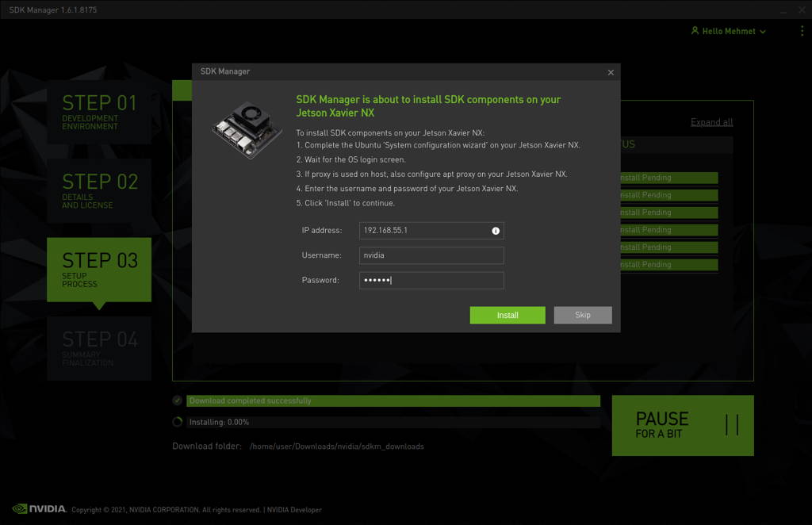This screenshot has width=812, height=525.
Task: Go to Step 01 Development Environment
Action: coord(99,111)
